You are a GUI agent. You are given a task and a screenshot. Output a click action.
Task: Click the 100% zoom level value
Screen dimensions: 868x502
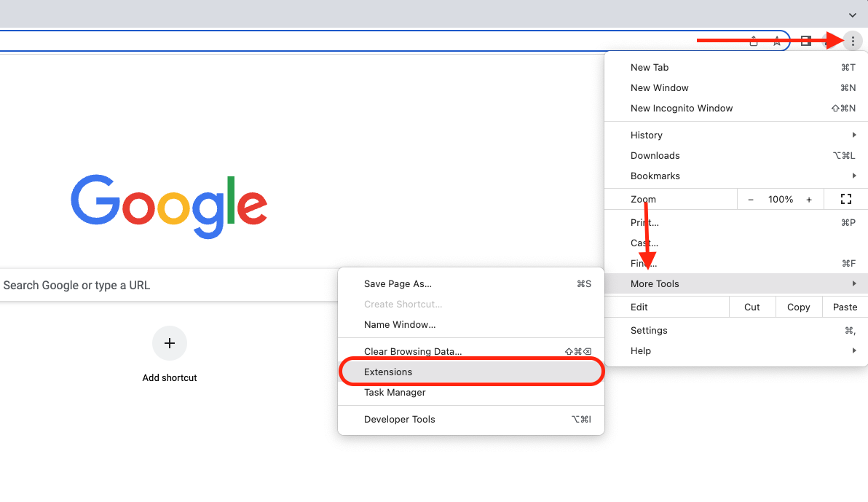[781, 200]
